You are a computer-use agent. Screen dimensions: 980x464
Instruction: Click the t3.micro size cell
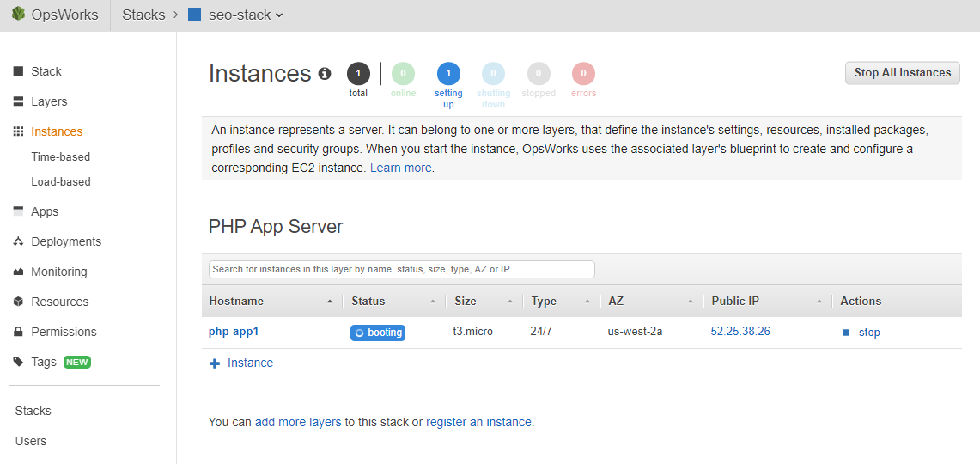tap(473, 332)
